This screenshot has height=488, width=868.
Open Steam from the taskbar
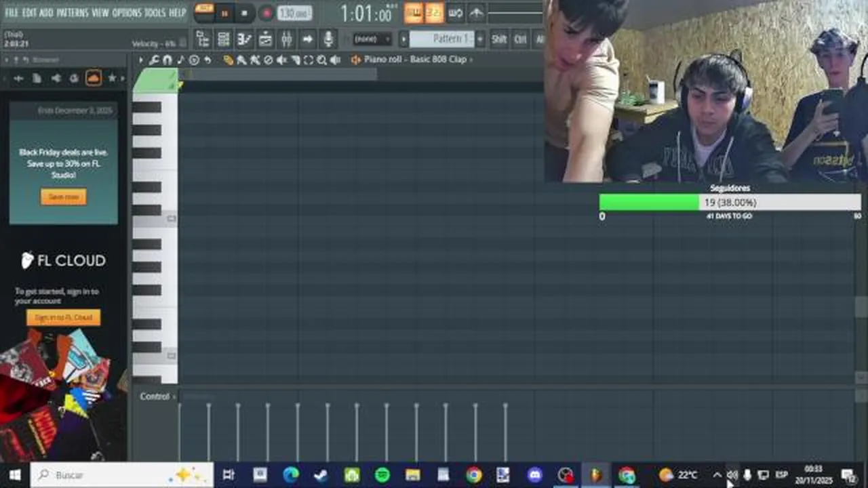pos(321,475)
